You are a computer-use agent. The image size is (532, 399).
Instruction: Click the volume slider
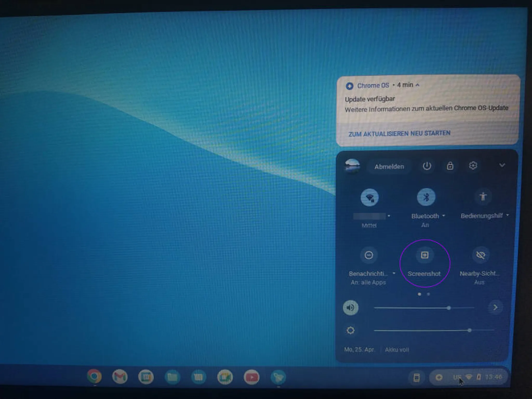click(424, 308)
